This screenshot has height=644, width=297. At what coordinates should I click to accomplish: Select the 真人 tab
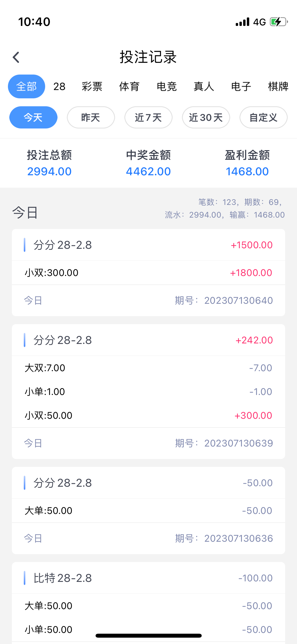pyautogui.click(x=204, y=86)
